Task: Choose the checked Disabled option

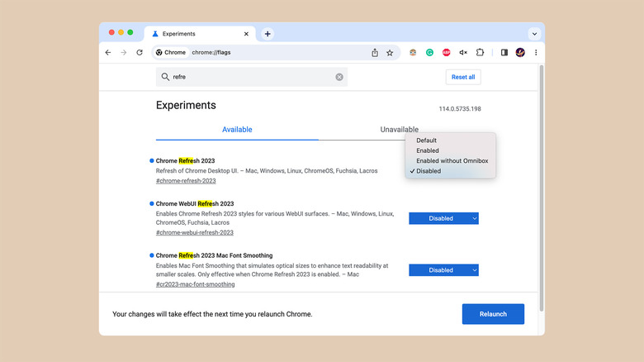Action: [x=450, y=171]
